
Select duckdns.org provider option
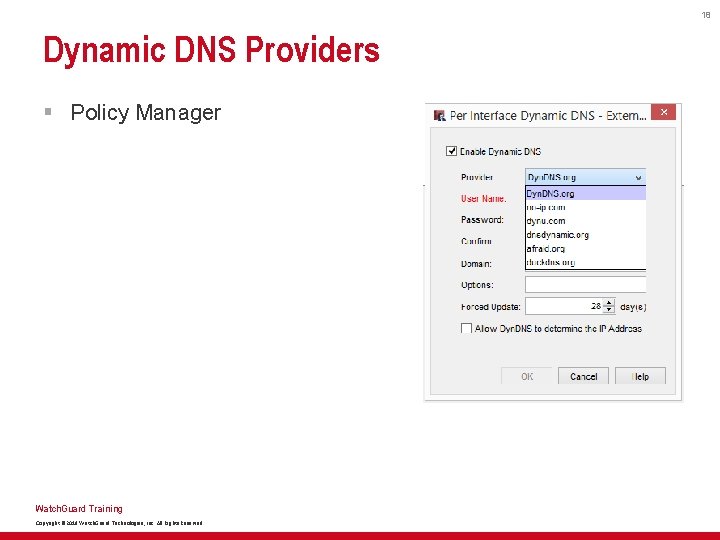pyautogui.click(x=585, y=262)
